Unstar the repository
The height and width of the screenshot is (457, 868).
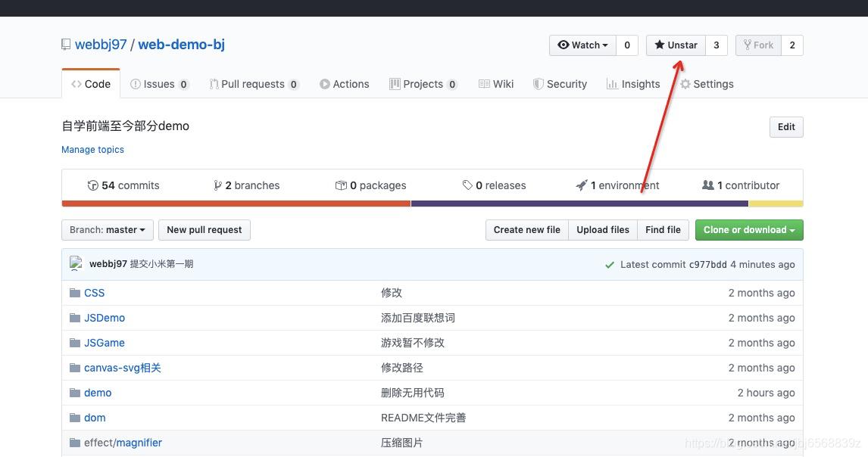(676, 45)
